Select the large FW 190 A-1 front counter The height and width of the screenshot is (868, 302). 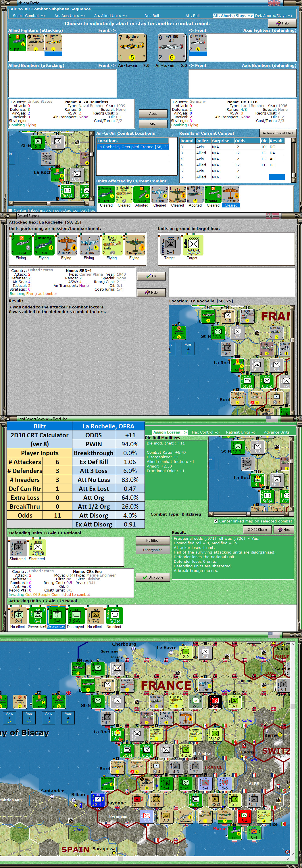click(x=172, y=47)
